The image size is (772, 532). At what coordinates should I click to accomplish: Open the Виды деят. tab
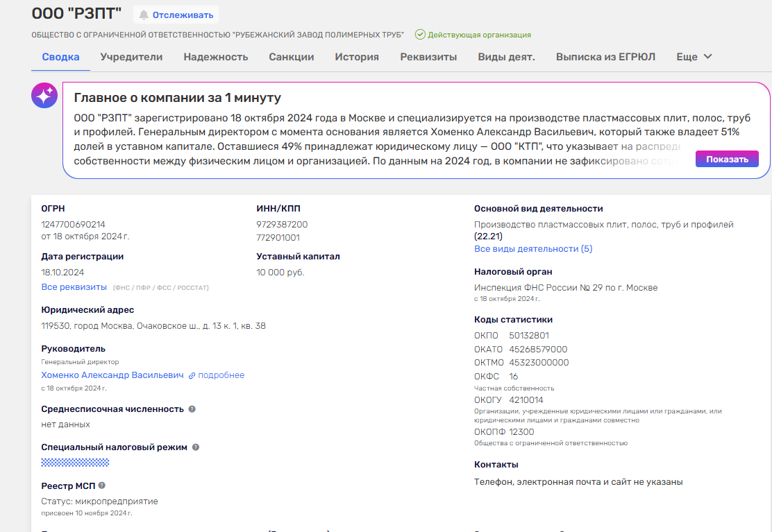tap(506, 57)
